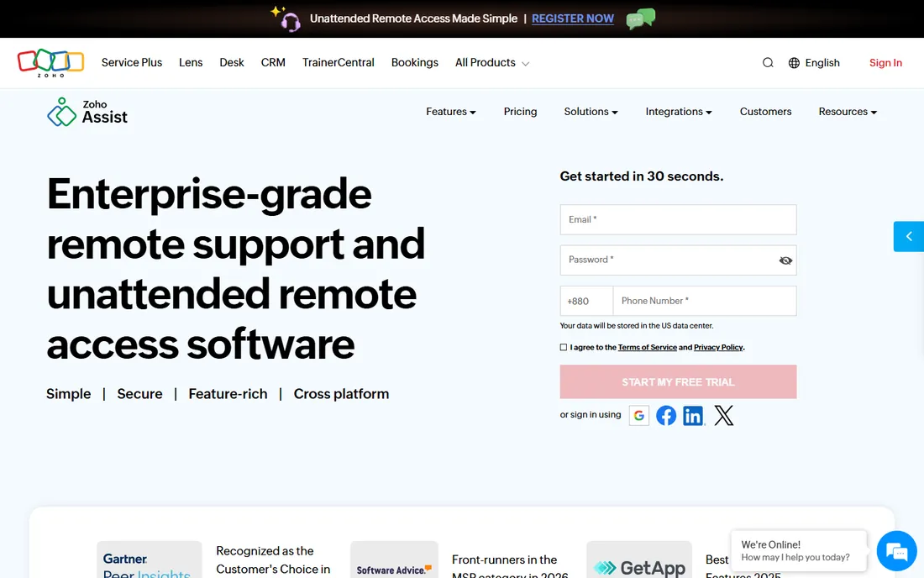924x578 pixels.
Task: Click the We're Online chat message
Action: (799, 551)
